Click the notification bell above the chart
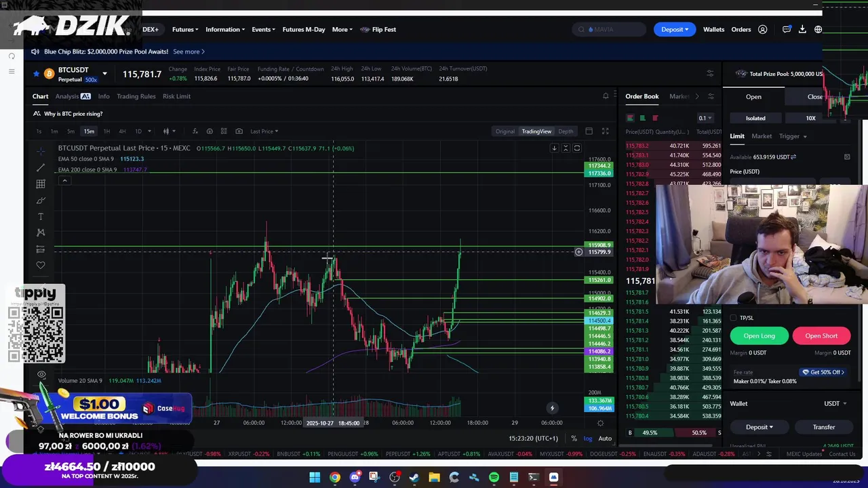The image size is (868, 488). pos(606,96)
